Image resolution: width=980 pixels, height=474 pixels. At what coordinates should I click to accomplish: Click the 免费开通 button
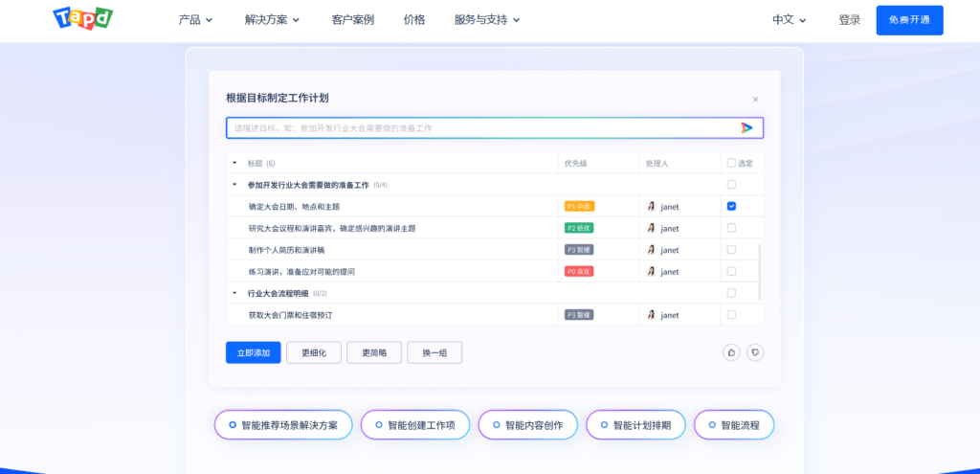909,20
